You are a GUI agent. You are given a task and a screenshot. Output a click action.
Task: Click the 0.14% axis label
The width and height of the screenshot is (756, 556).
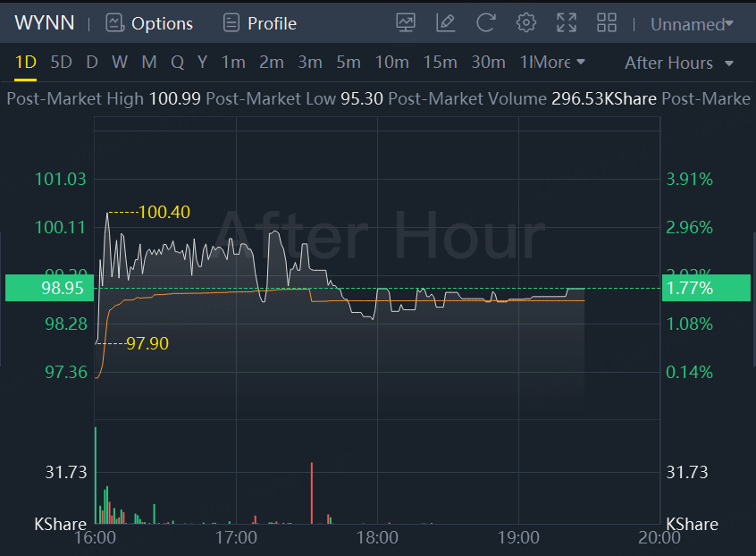click(689, 372)
